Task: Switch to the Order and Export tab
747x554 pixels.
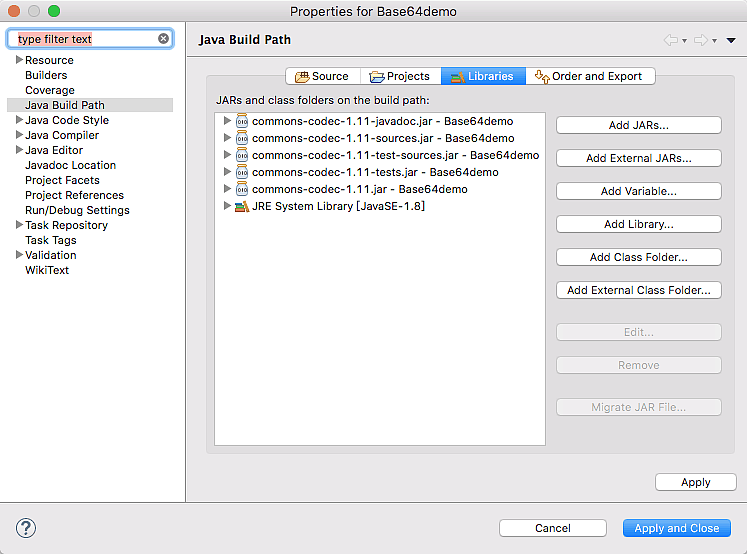Action: click(x=591, y=76)
